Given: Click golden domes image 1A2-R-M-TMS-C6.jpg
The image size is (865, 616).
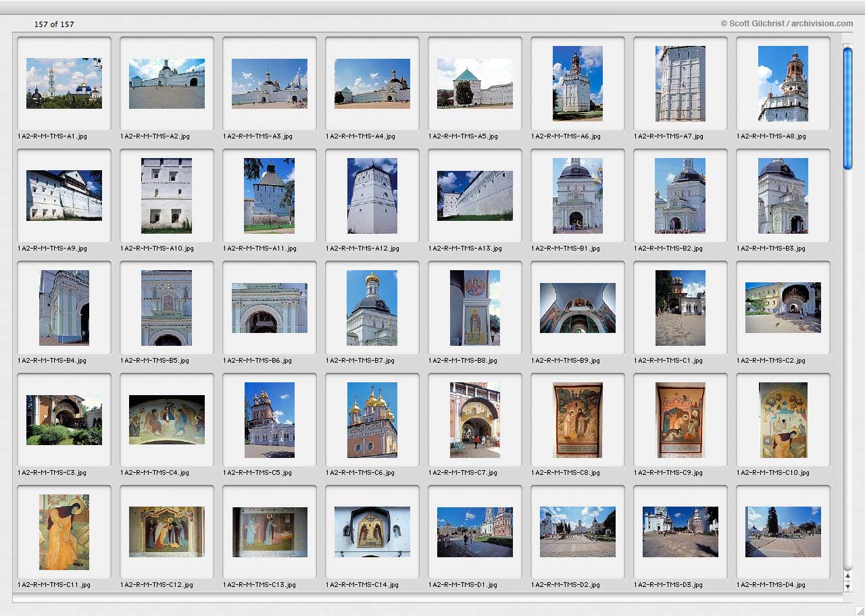Looking at the screenshot, I should tap(372, 420).
